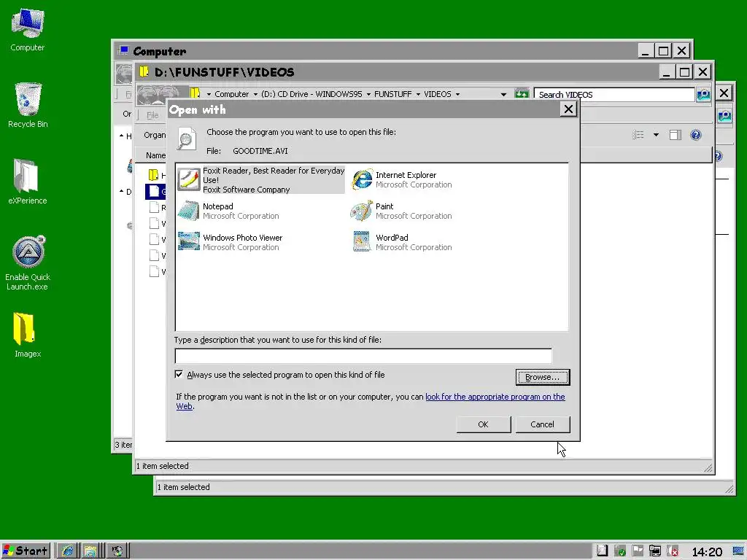Click Cancel in the Open with dialog

(x=542, y=424)
